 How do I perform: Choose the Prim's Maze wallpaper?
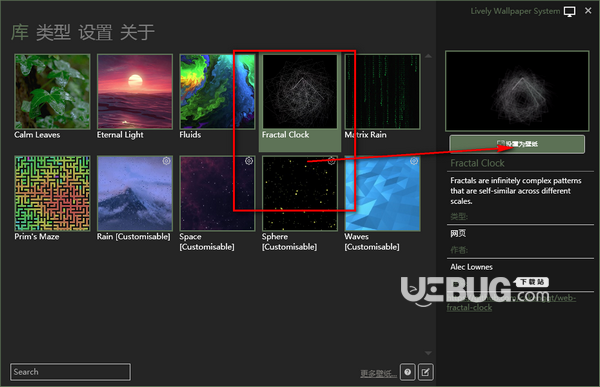52,193
